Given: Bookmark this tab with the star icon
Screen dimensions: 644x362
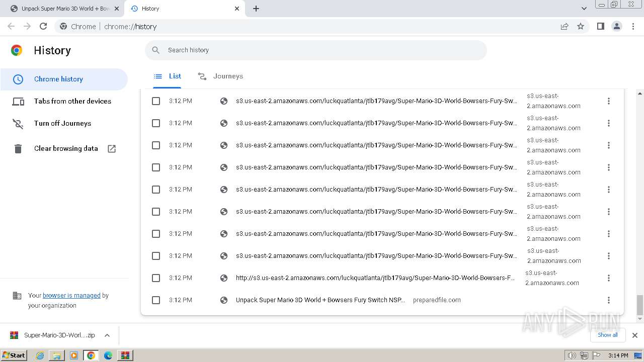Looking at the screenshot, I should (581, 26).
